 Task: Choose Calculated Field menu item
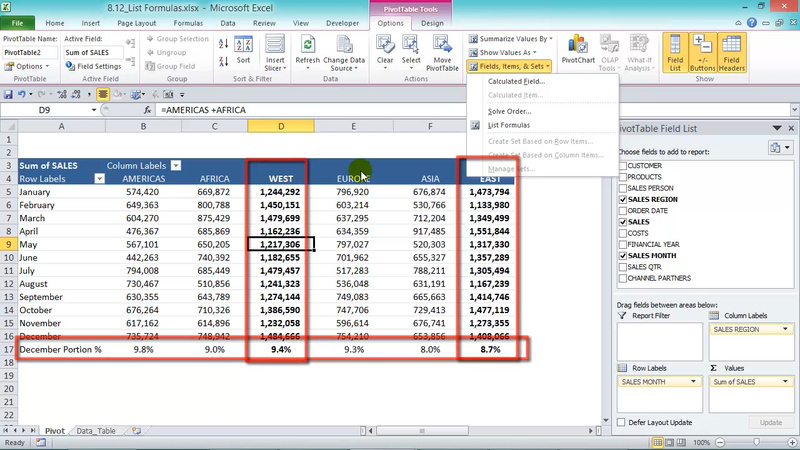pyautogui.click(x=516, y=81)
